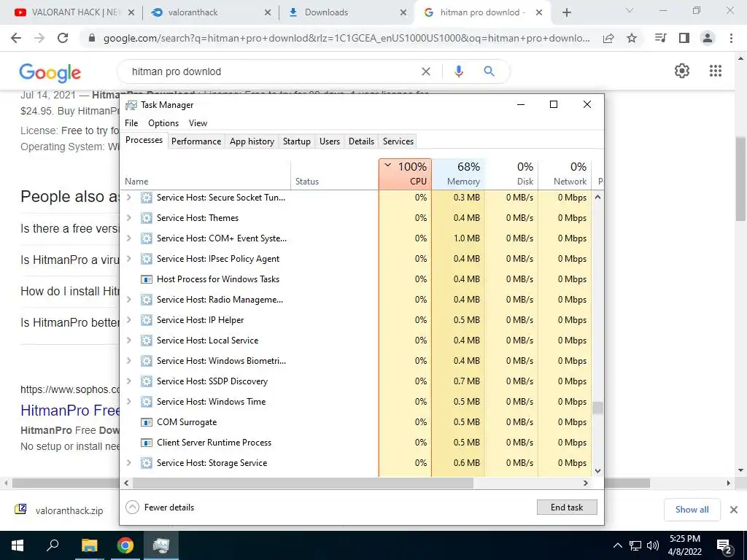Switch to the Startup tab

click(x=297, y=141)
